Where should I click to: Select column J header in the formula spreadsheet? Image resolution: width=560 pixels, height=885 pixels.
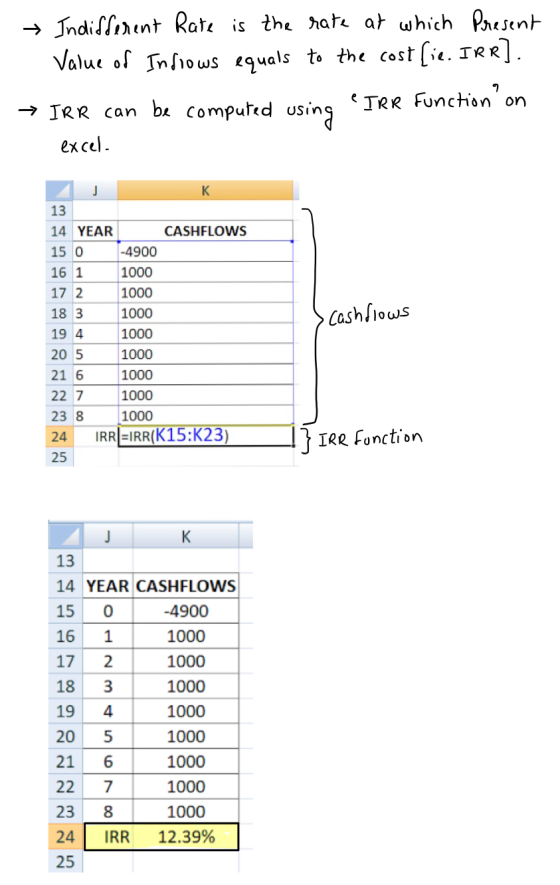coord(95,190)
